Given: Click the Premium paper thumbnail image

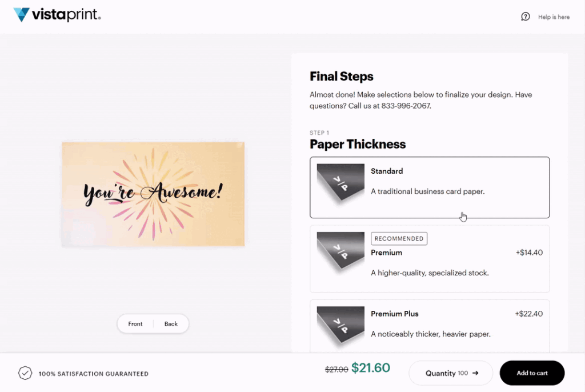Looking at the screenshot, I should pyautogui.click(x=340, y=253).
